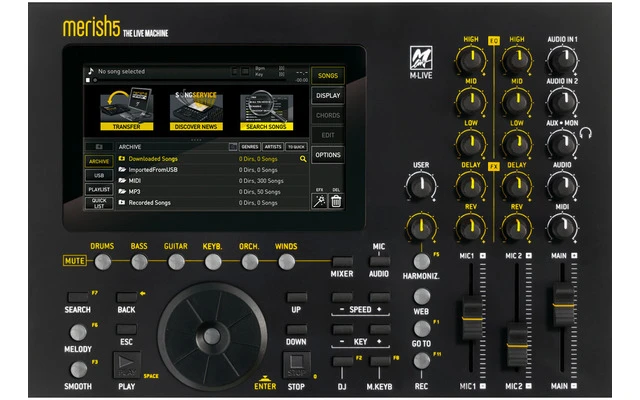Click the right channel DELAY knob
The height and width of the screenshot is (400, 640).
tap(517, 186)
